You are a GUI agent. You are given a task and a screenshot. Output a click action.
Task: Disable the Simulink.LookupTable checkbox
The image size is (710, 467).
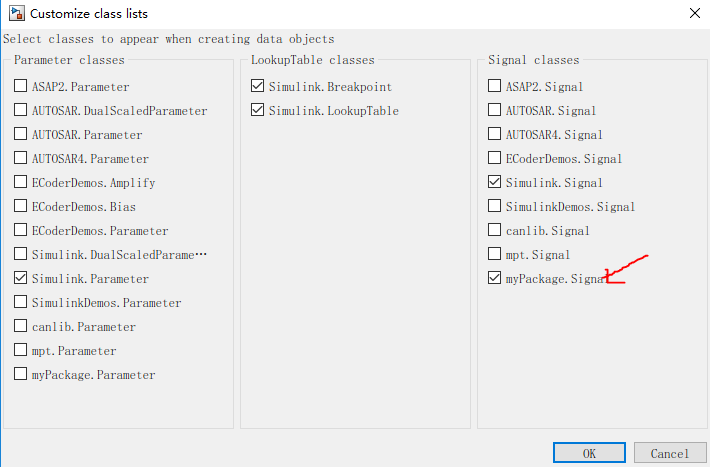click(x=258, y=111)
